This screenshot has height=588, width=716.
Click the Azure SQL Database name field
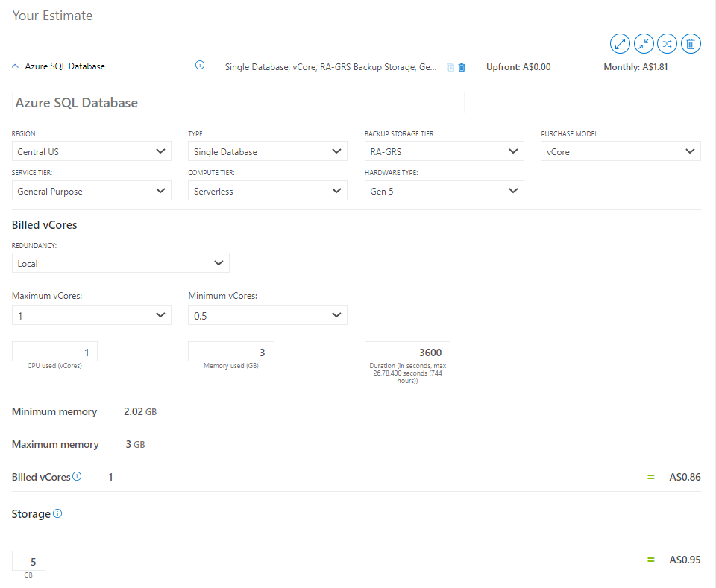click(238, 103)
